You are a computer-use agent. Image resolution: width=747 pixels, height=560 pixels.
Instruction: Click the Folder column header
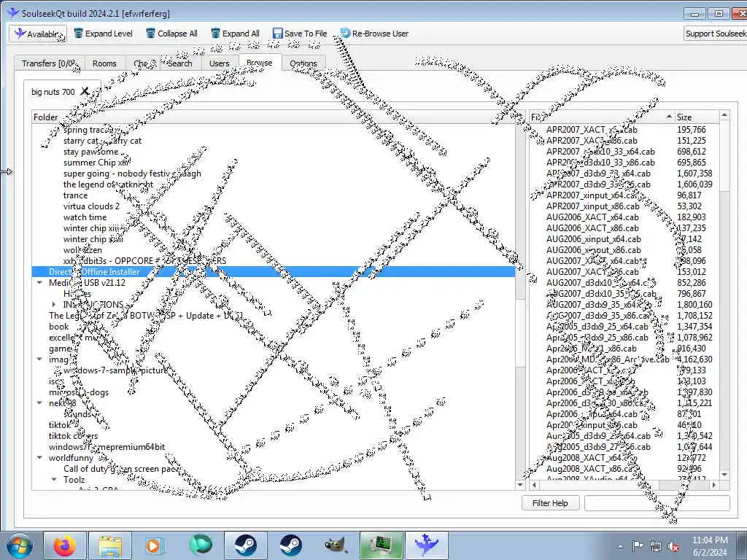point(274,117)
